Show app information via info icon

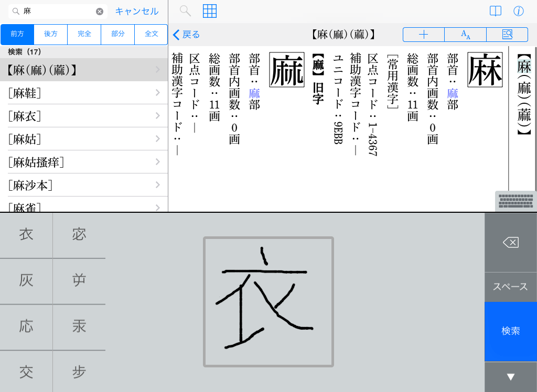pos(519,11)
